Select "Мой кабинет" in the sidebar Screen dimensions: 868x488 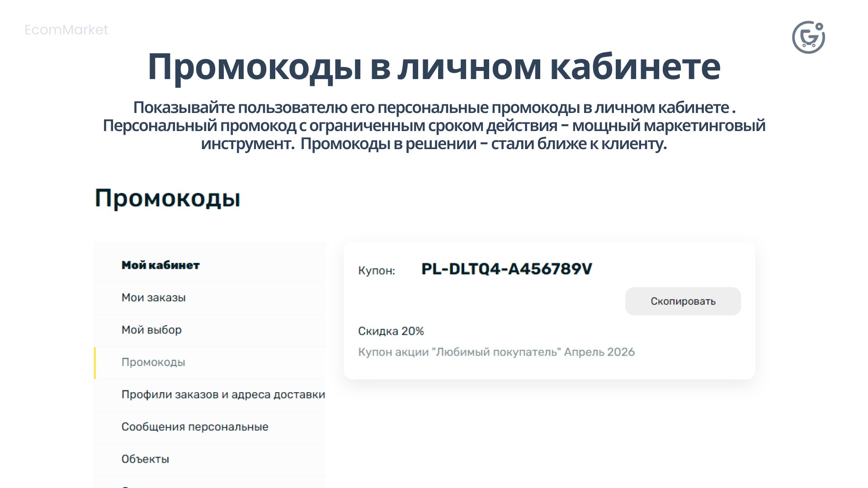pos(159,265)
